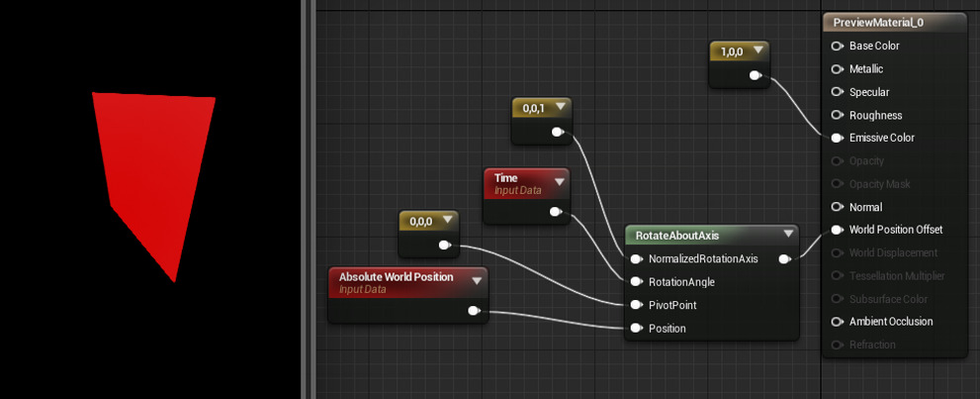This screenshot has height=399, width=980.
Task: Click the red preview mesh in viewport
Action: coord(158,168)
